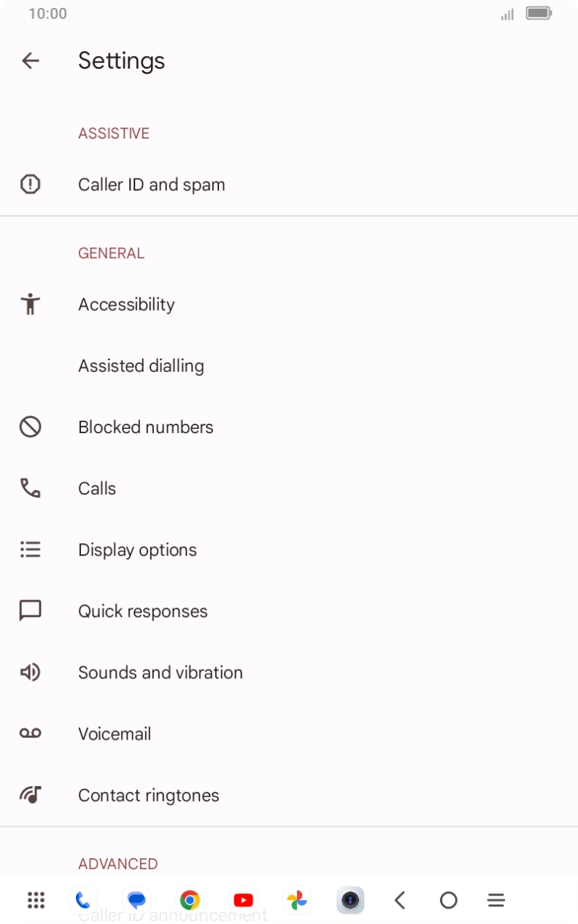Tap the Accessibility person icon
This screenshot has height=924, width=578.
click(30, 304)
